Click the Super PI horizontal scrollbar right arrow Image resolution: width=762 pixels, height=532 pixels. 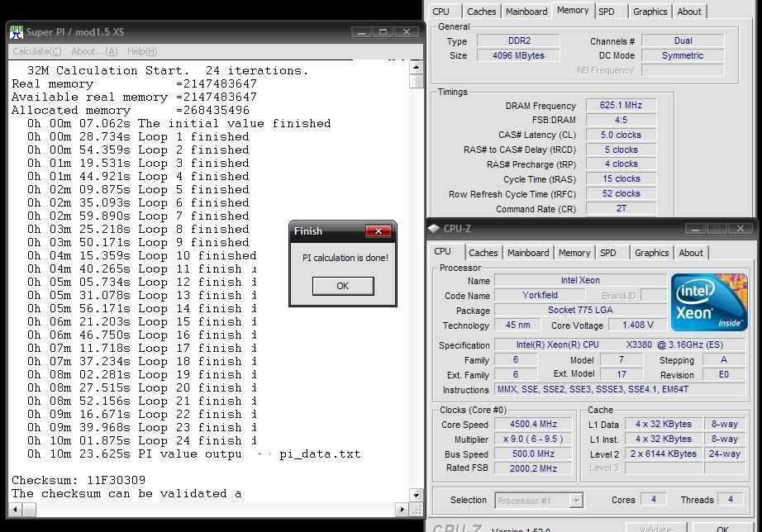tap(402, 509)
